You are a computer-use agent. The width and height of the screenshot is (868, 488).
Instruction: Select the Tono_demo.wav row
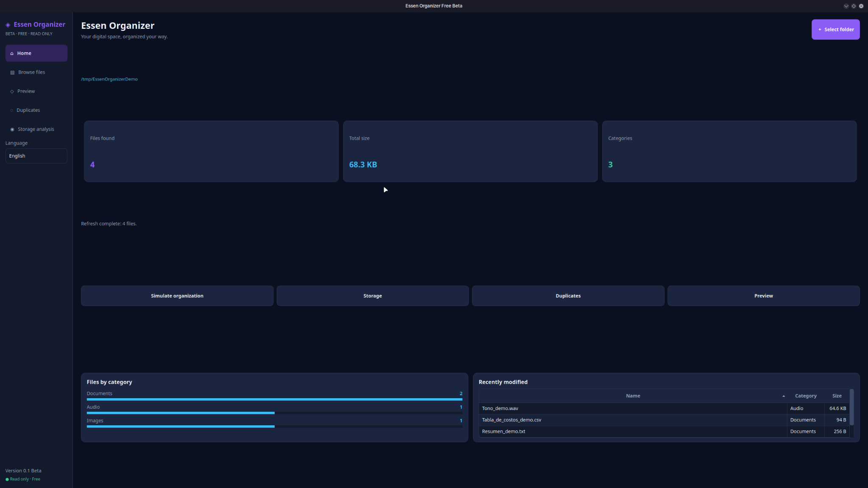(x=664, y=408)
